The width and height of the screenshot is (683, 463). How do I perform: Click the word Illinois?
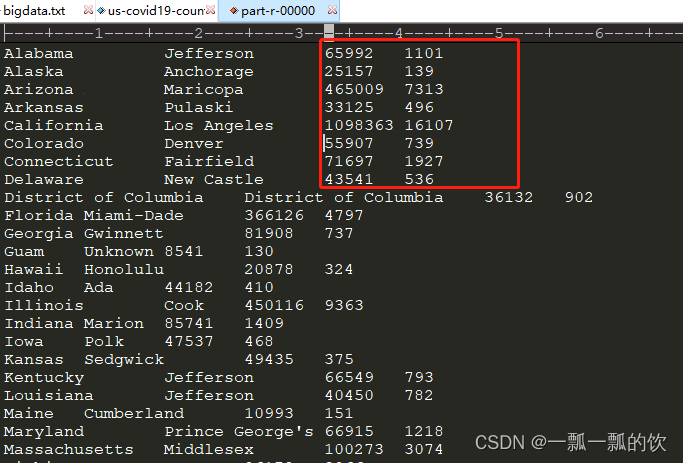pyautogui.click(x=44, y=305)
